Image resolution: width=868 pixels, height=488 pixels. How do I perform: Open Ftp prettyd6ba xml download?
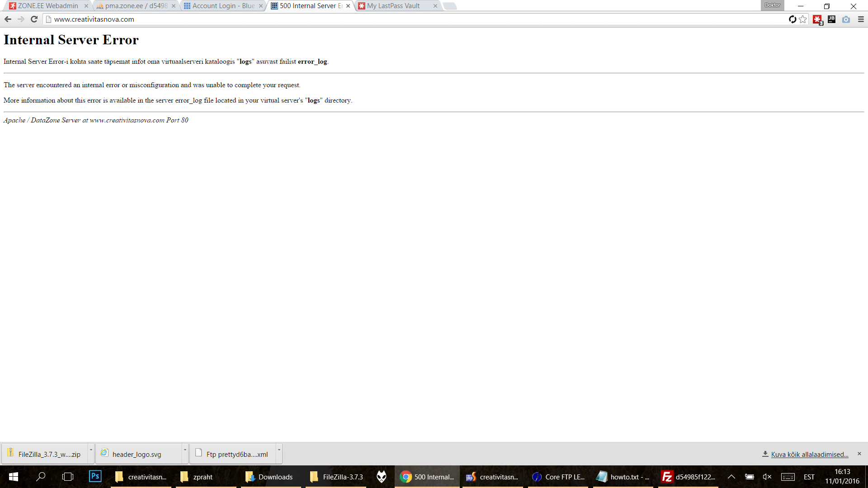[x=232, y=454]
